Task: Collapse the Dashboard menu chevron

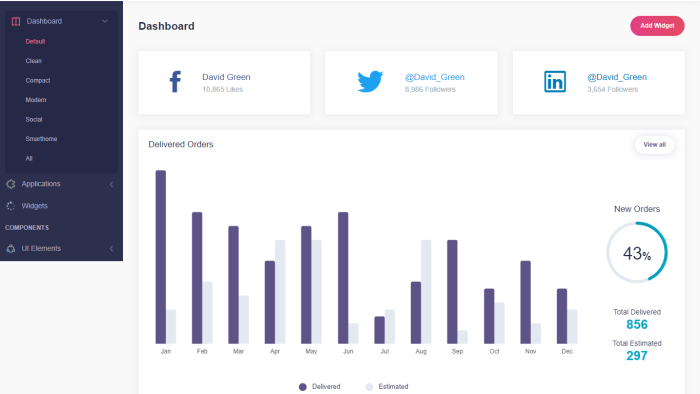Action: [x=105, y=21]
